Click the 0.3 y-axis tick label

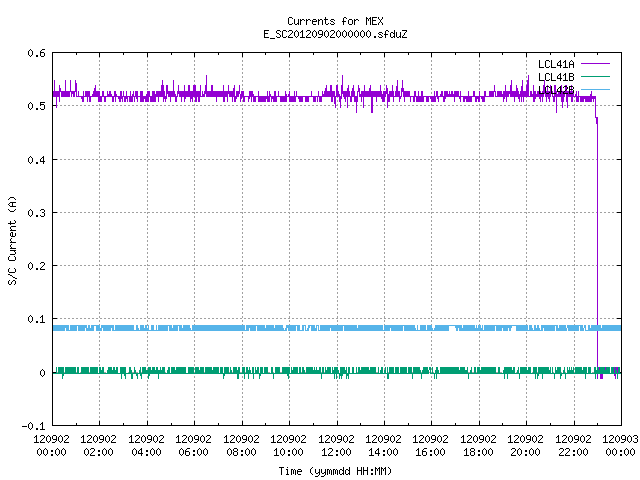(36, 213)
